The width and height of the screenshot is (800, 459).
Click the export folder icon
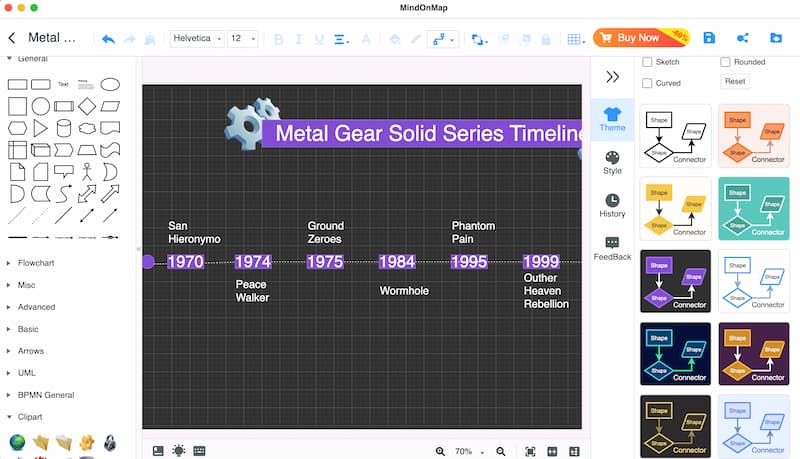click(x=776, y=38)
